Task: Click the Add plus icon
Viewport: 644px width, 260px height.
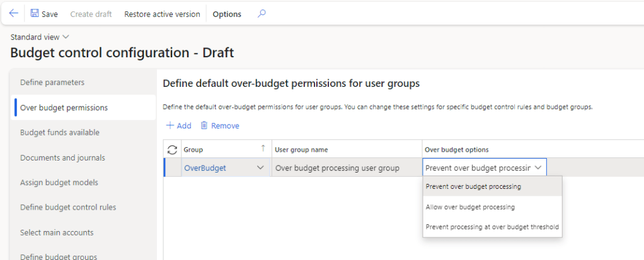Action: pyautogui.click(x=170, y=126)
